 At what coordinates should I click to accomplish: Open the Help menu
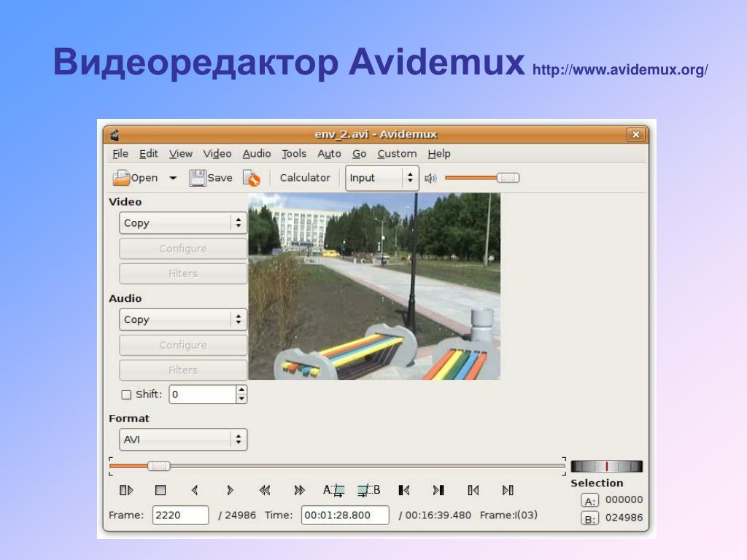click(x=438, y=154)
